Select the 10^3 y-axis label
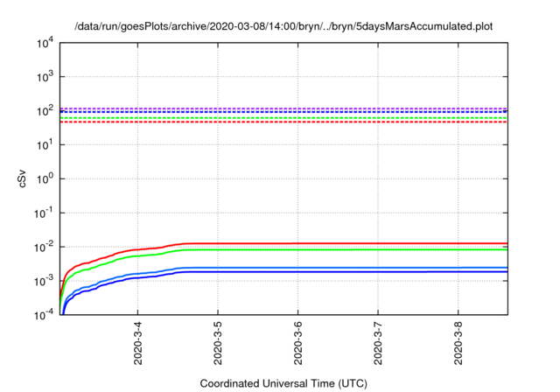 [45, 78]
